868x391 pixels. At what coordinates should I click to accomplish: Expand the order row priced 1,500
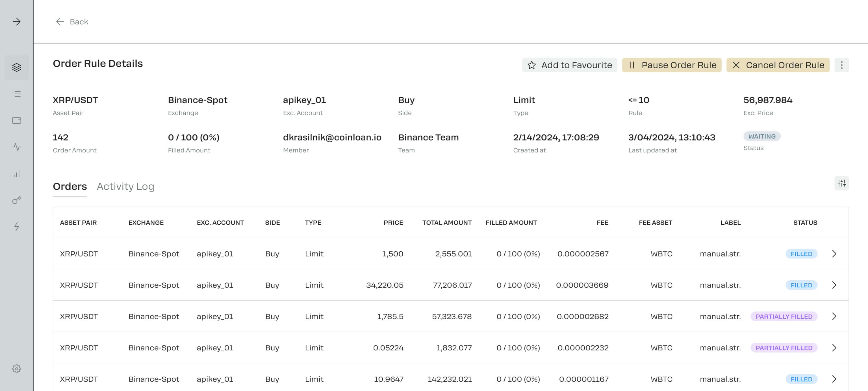(x=834, y=254)
